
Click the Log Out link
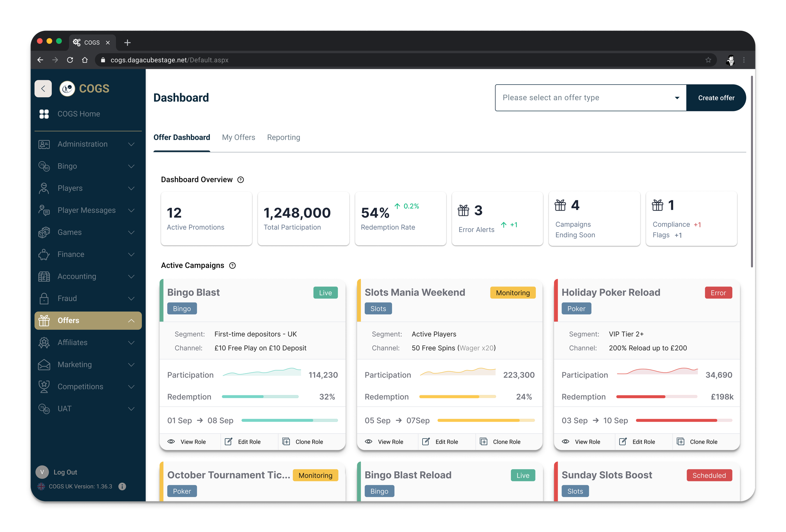(65, 472)
